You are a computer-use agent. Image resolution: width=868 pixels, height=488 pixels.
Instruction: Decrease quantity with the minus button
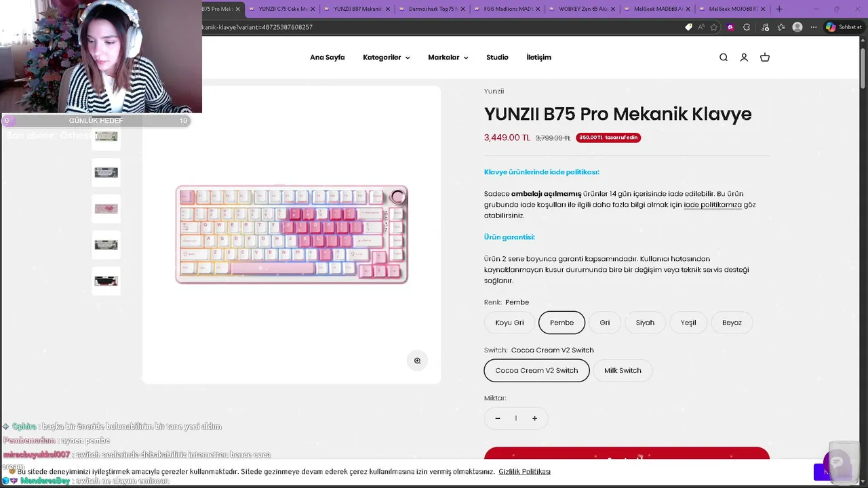(497, 418)
